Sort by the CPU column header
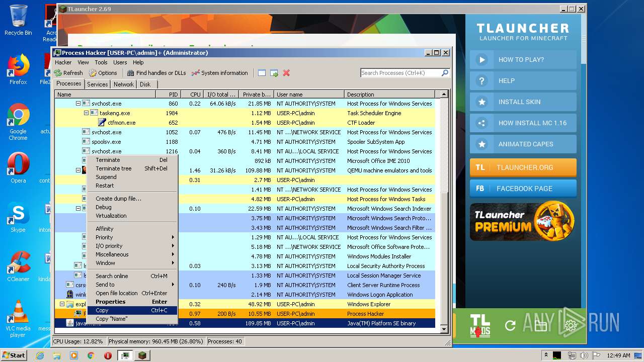 (193, 94)
